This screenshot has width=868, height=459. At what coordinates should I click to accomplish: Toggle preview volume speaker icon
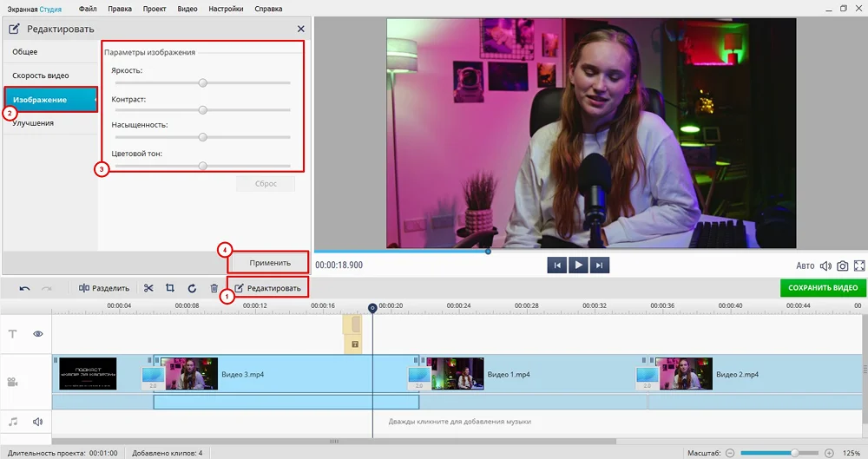825,266
